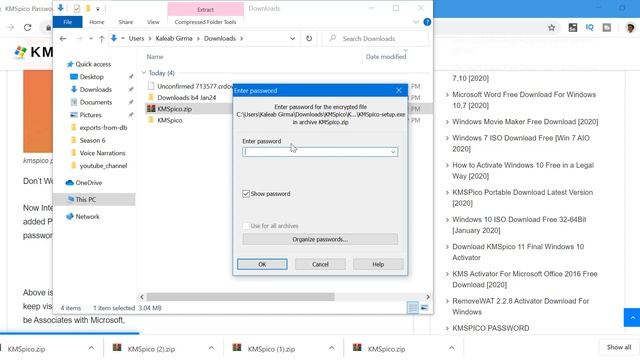The width and height of the screenshot is (640, 360).
Task: Open exports-from-db folder in sidebar
Action: tap(103, 127)
